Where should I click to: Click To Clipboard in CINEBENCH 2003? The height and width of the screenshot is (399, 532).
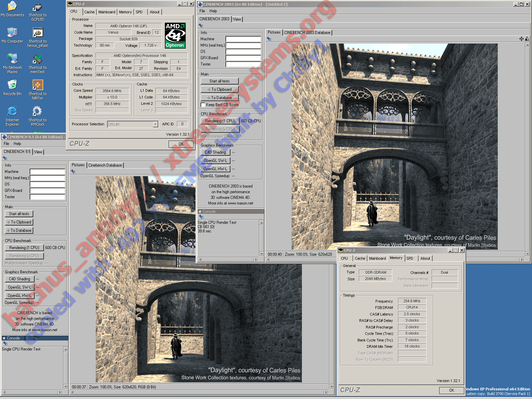[219, 89]
